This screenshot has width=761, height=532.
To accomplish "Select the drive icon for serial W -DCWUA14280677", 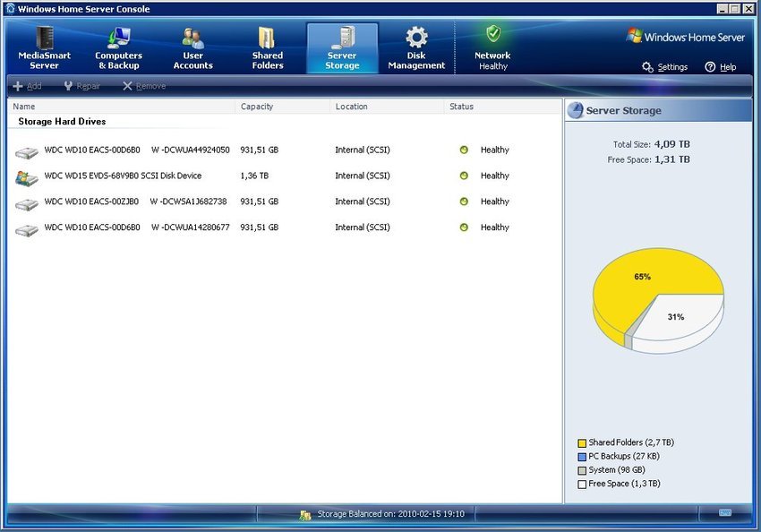I will (x=27, y=230).
